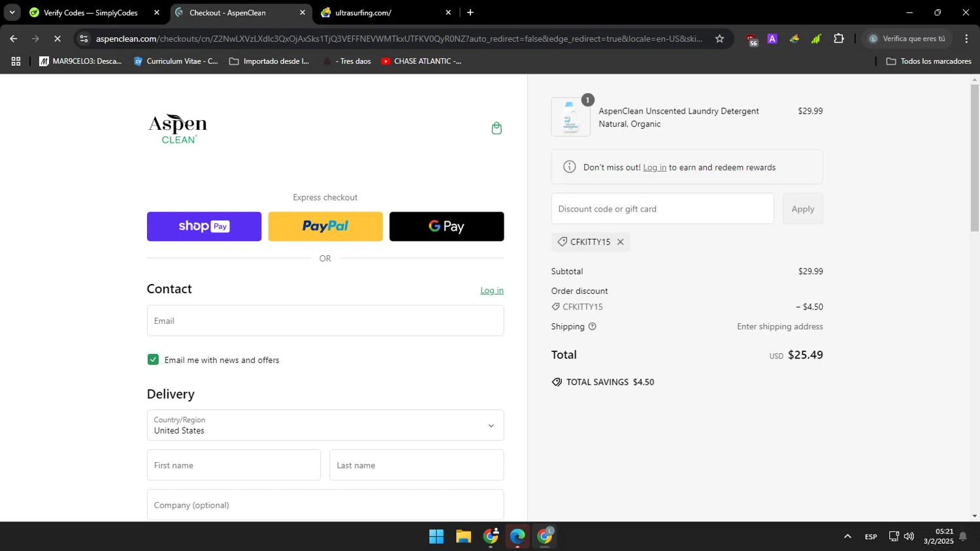Open the notifications bell in the tray
This screenshot has width=980, height=551.
(x=962, y=537)
